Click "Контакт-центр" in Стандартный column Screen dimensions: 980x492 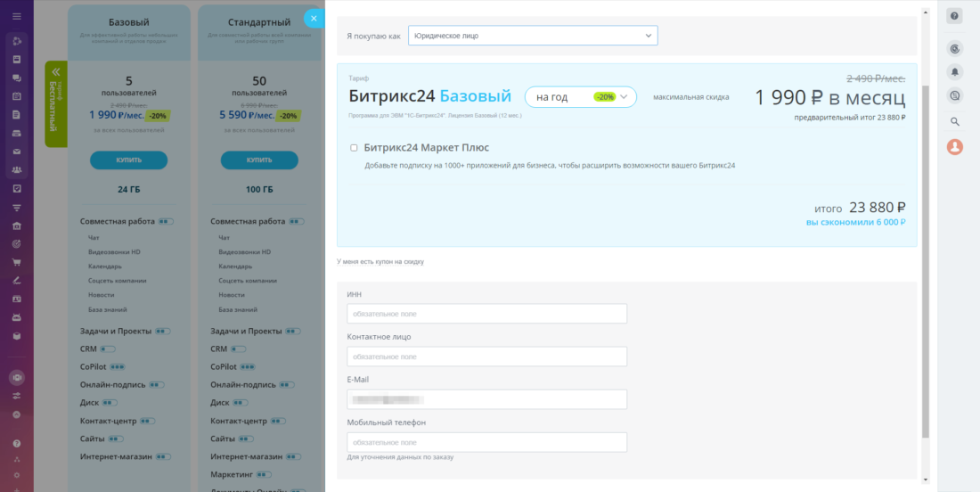[239, 422]
